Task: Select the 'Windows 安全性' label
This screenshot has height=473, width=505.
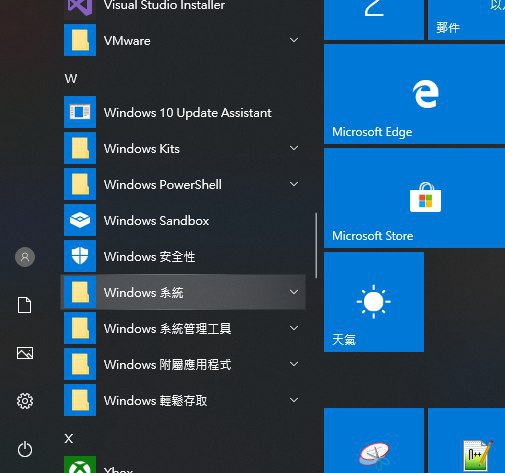Action: point(149,257)
